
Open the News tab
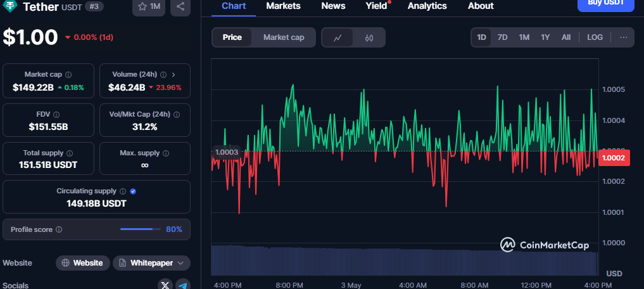click(x=333, y=6)
